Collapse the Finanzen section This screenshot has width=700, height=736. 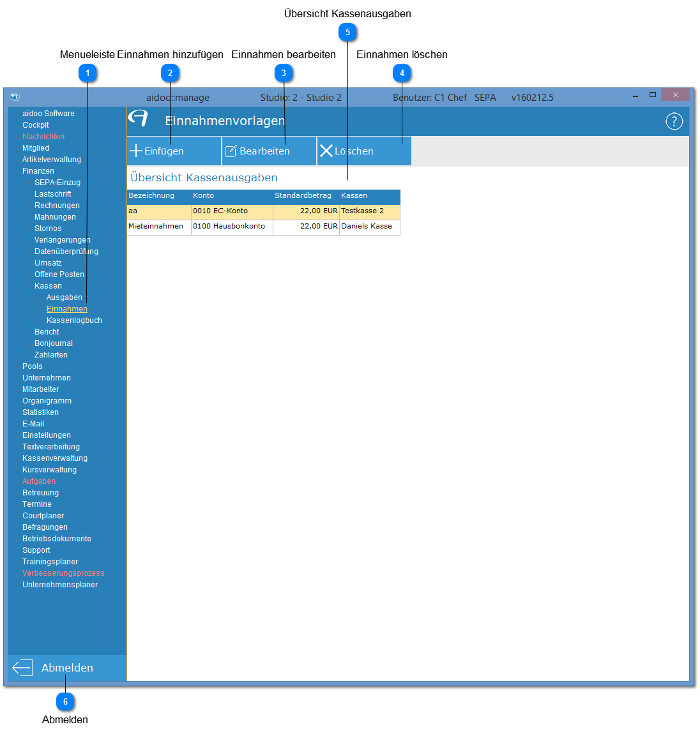[38, 171]
